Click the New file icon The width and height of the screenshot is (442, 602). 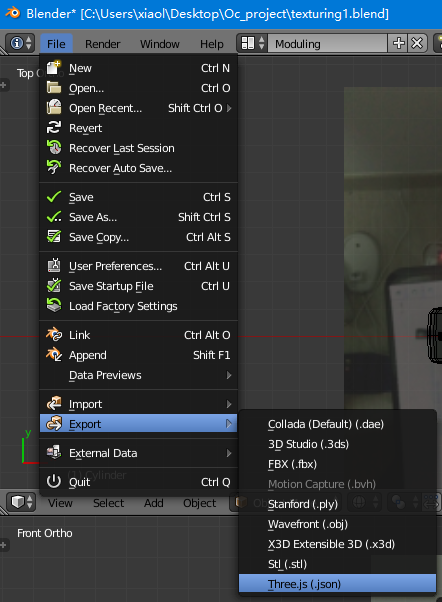(x=54, y=68)
